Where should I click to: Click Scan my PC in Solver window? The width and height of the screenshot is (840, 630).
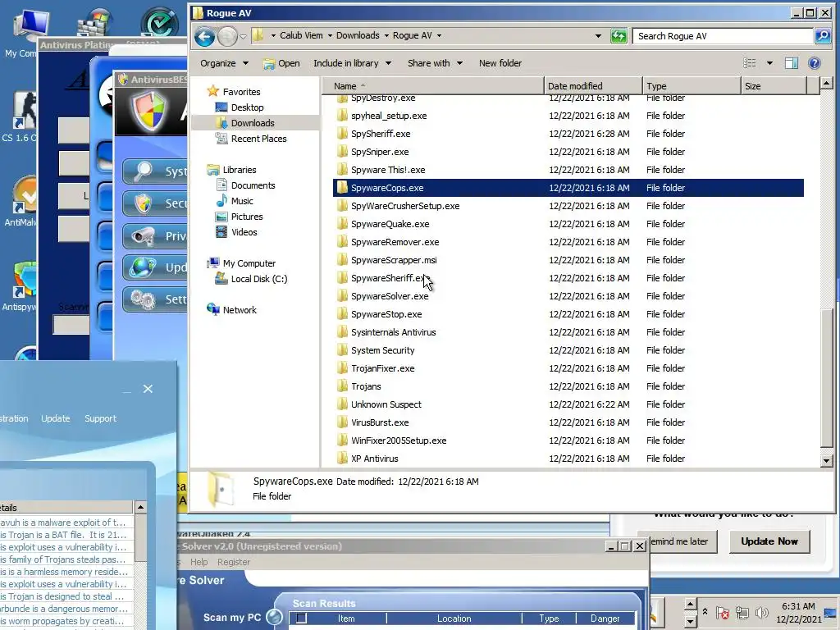(232, 617)
